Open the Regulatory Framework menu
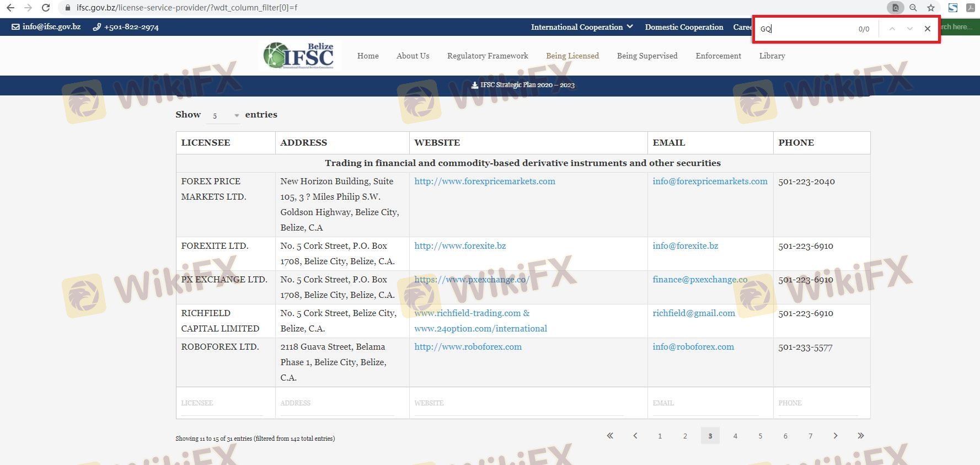Screen dimensions: 980x465 (x=487, y=56)
